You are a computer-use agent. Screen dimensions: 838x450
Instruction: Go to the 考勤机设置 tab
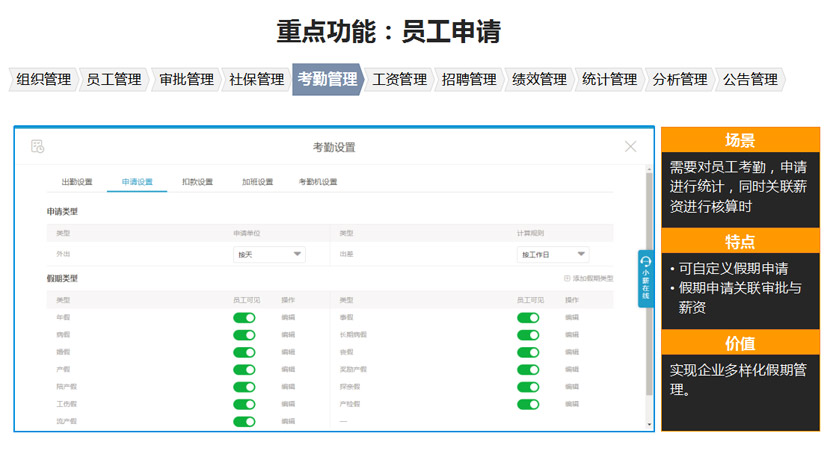pyautogui.click(x=318, y=182)
